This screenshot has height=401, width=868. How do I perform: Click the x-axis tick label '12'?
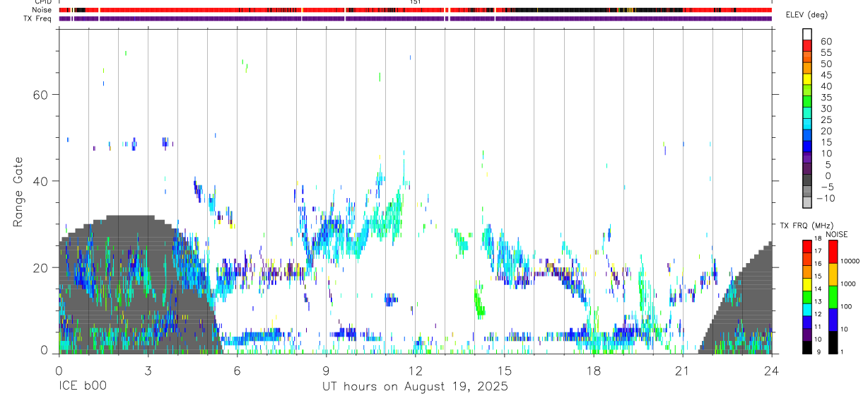click(x=415, y=371)
